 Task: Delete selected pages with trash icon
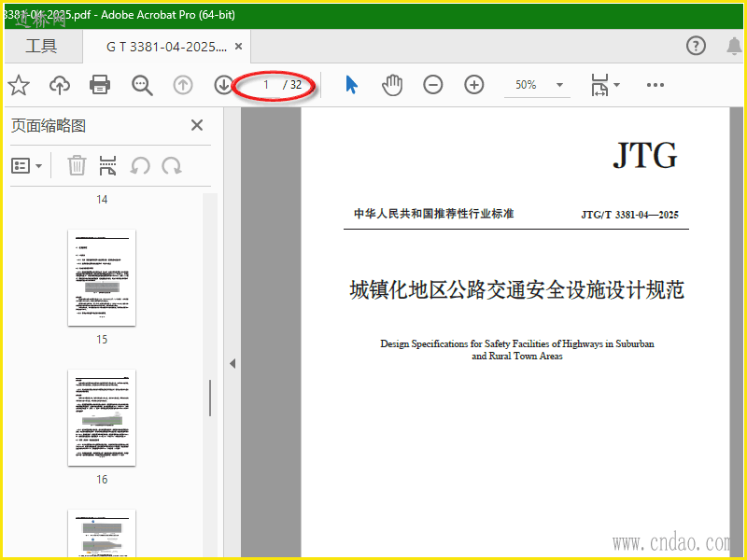click(77, 166)
